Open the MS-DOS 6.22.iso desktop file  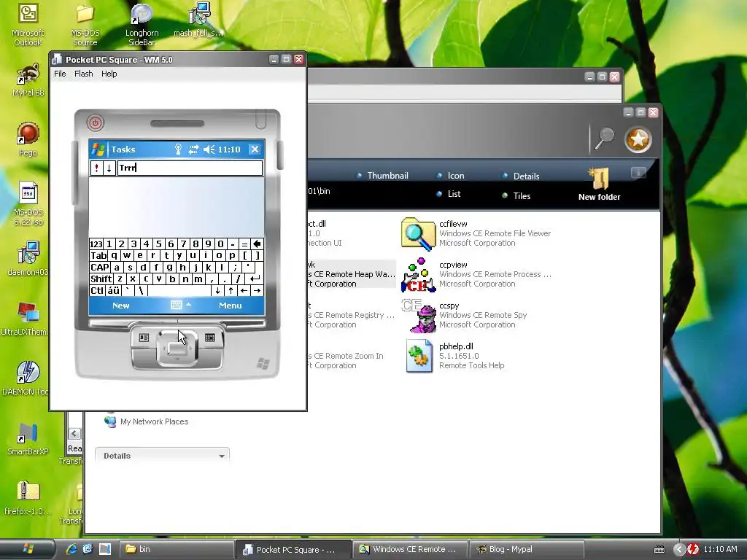click(x=28, y=204)
